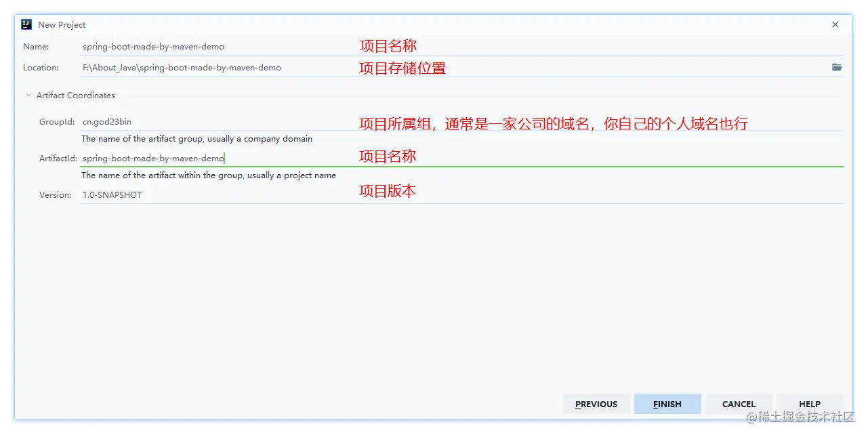Click the "Location:" label

(x=41, y=68)
